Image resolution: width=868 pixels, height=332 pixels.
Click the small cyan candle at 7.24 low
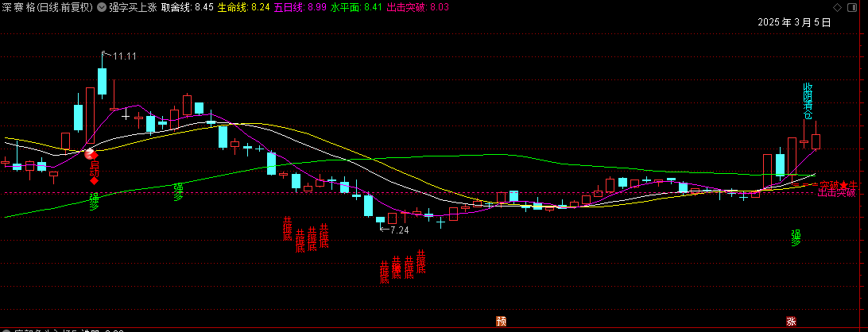point(380,220)
